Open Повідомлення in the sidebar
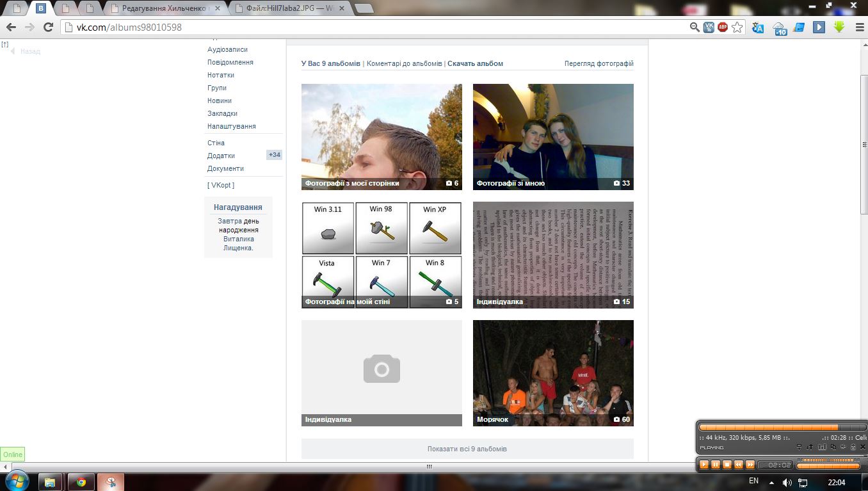 [x=230, y=62]
